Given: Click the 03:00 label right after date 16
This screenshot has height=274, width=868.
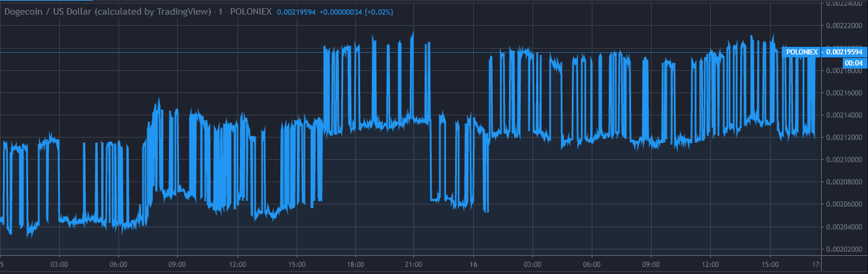Looking at the screenshot, I should (533, 263).
